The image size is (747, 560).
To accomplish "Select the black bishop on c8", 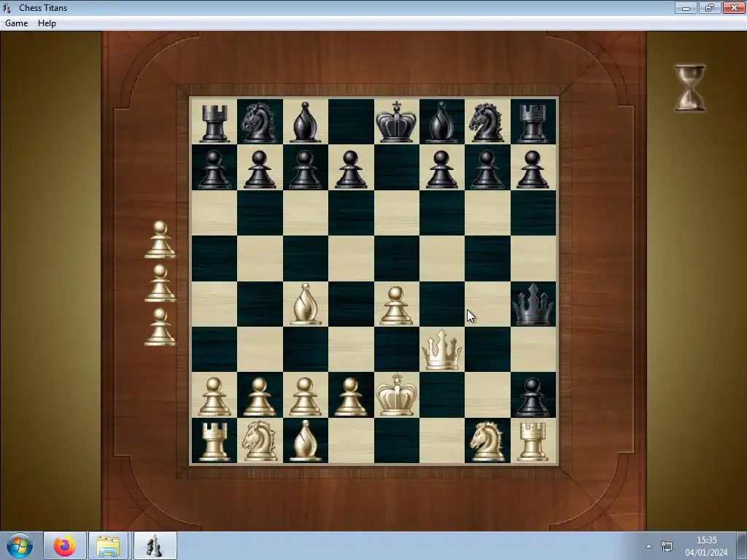I will point(305,122).
